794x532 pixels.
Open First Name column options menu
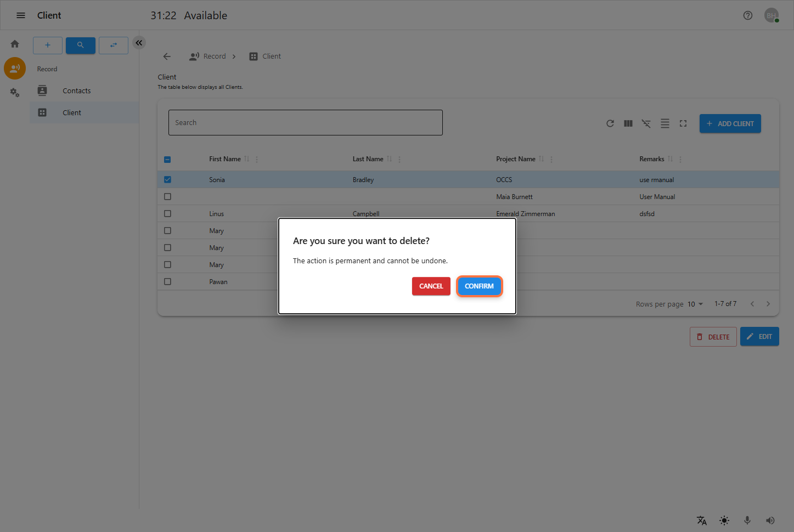pos(257,160)
